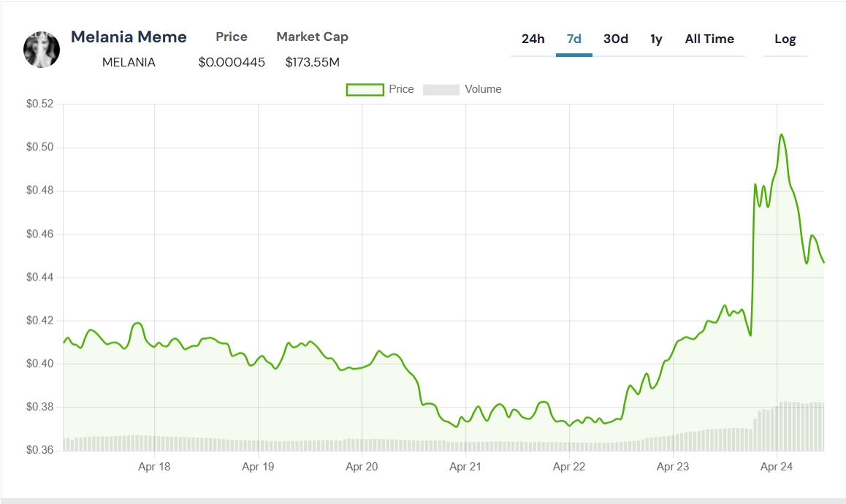Open the Melania Meme coin title
This screenshot has height=504, width=846.
pyautogui.click(x=129, y=37)
